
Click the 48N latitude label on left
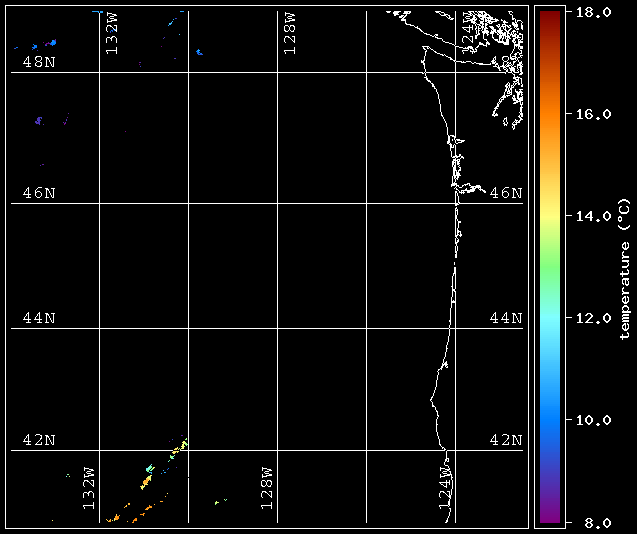click(39, 62)
